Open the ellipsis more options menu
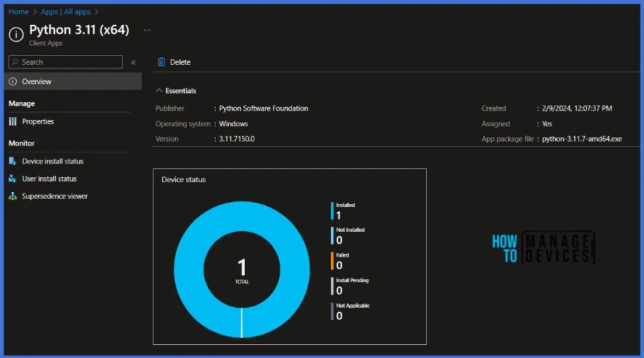 pyautogui.click(x=147, y=30)
